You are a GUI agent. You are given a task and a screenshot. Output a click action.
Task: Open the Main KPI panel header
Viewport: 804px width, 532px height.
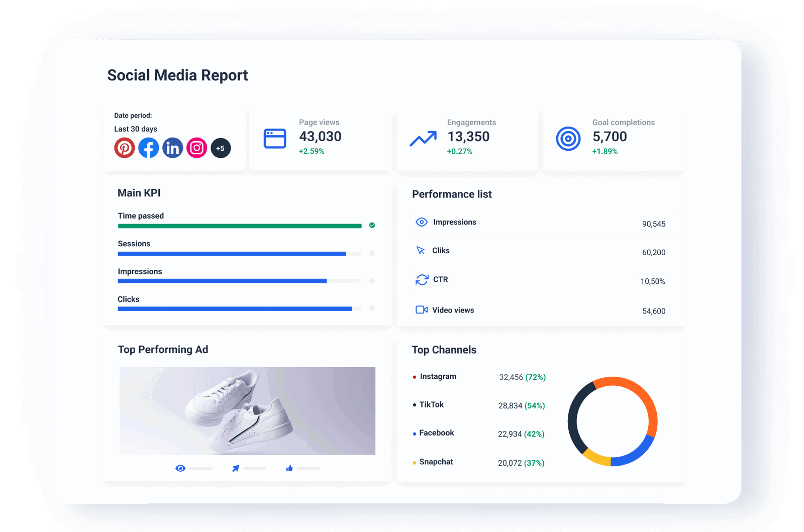[139, 192]
